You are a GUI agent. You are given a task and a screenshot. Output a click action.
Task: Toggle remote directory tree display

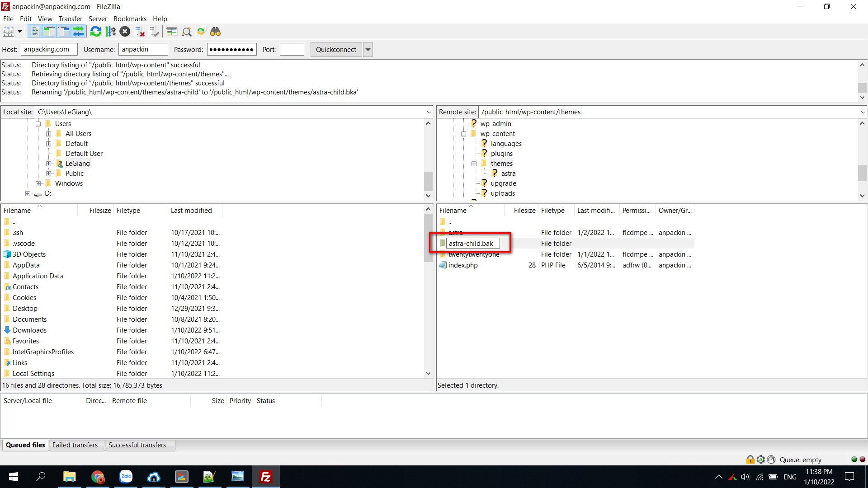pyautogui.click(x=64, y=32)
